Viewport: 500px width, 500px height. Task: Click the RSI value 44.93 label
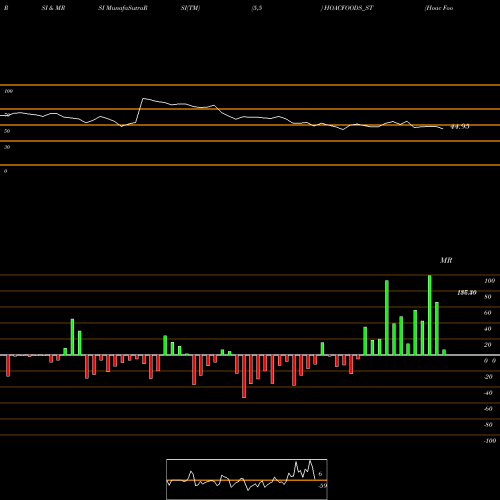460,127
